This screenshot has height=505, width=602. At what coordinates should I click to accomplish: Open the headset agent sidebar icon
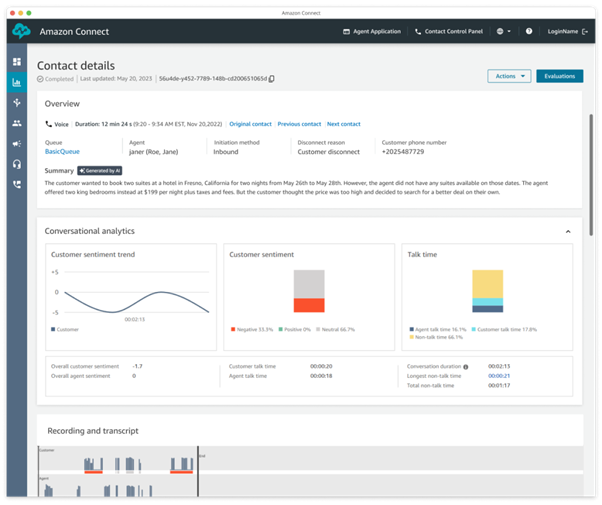tap(17, 164)
